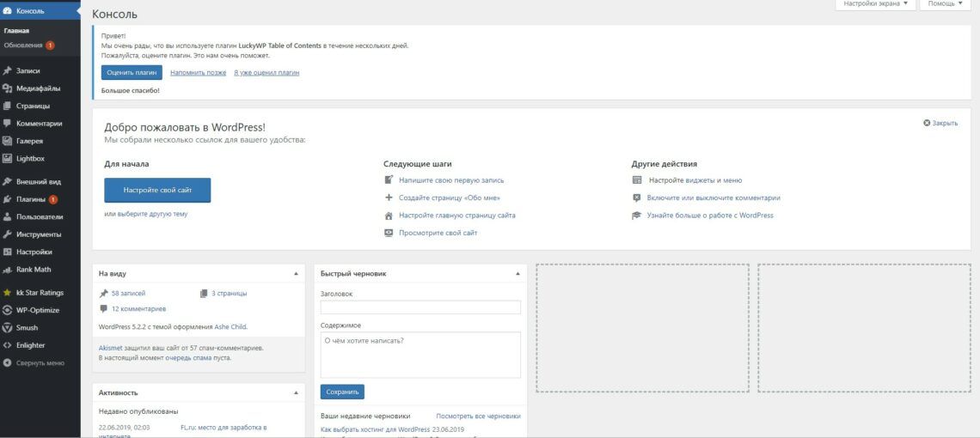
Task: Click the Lightbox menu icon
Action: (x=8, y=159)
